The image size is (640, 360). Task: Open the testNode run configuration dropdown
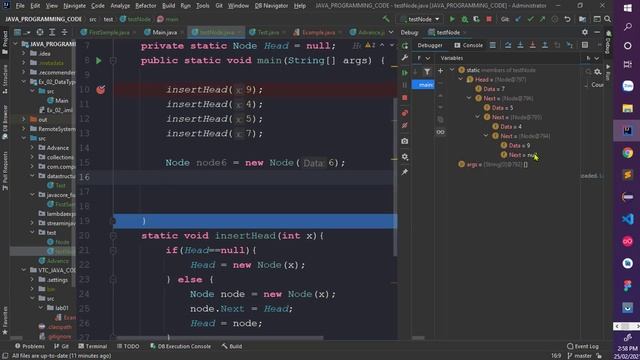click(x=420, y=19)
